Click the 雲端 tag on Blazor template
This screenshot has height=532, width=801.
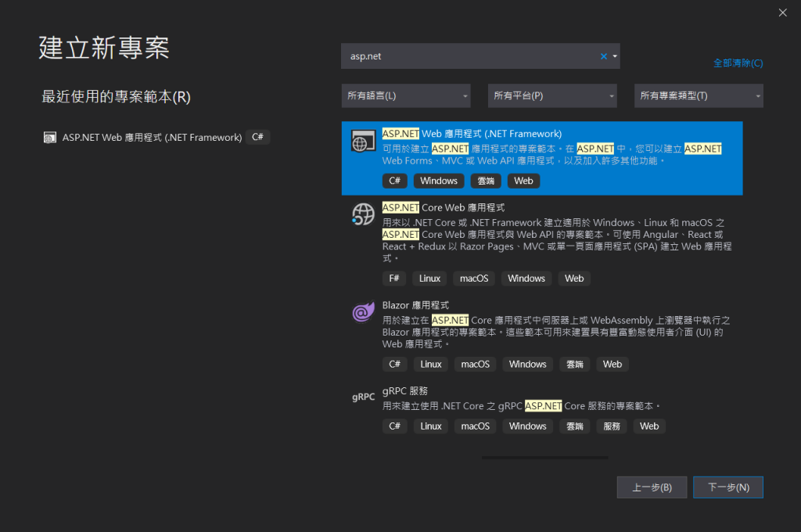(575, 365)
